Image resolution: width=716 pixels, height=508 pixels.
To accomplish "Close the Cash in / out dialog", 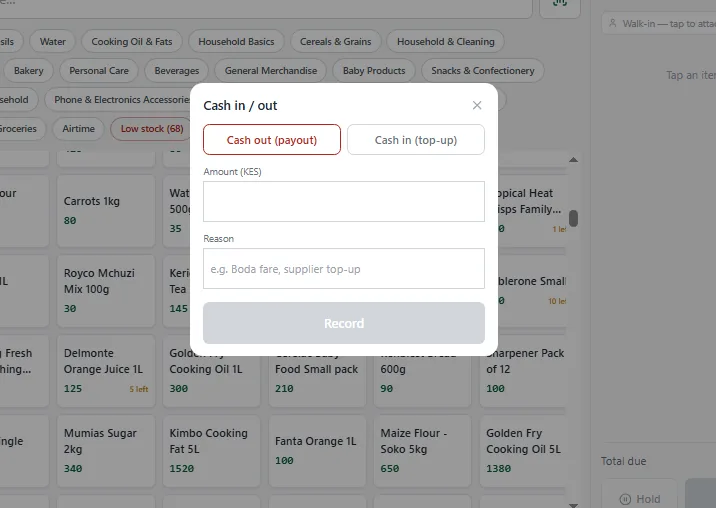I will [x=477, y=106].
